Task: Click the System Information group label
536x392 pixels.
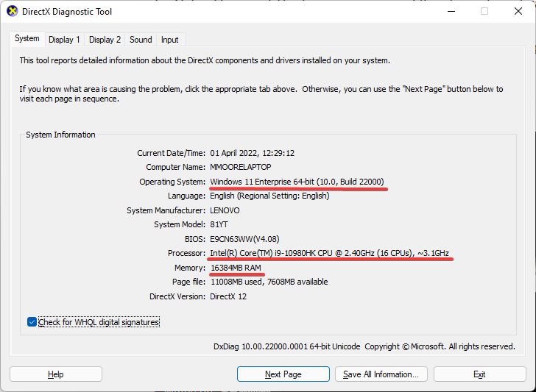Action: tap(60, 135)
